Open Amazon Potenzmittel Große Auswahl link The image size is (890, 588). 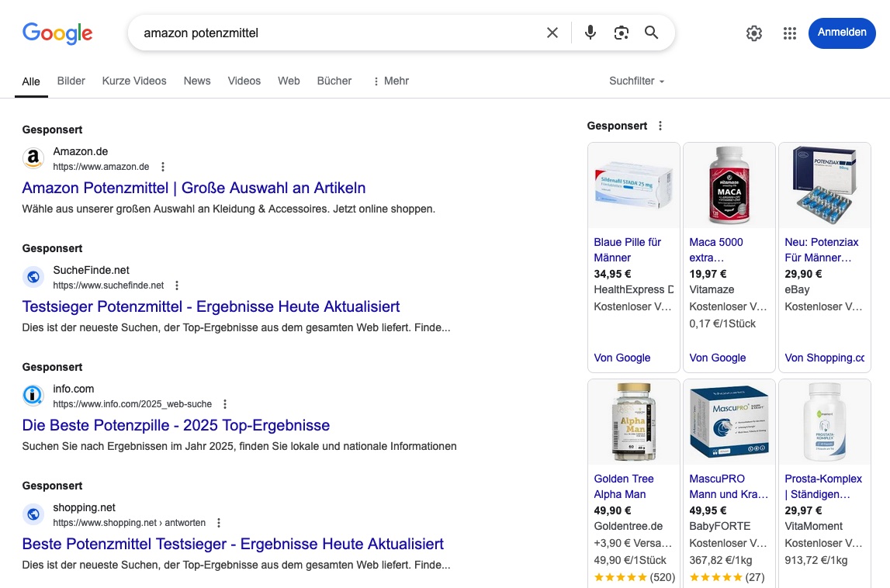click(x=194, y=188)
